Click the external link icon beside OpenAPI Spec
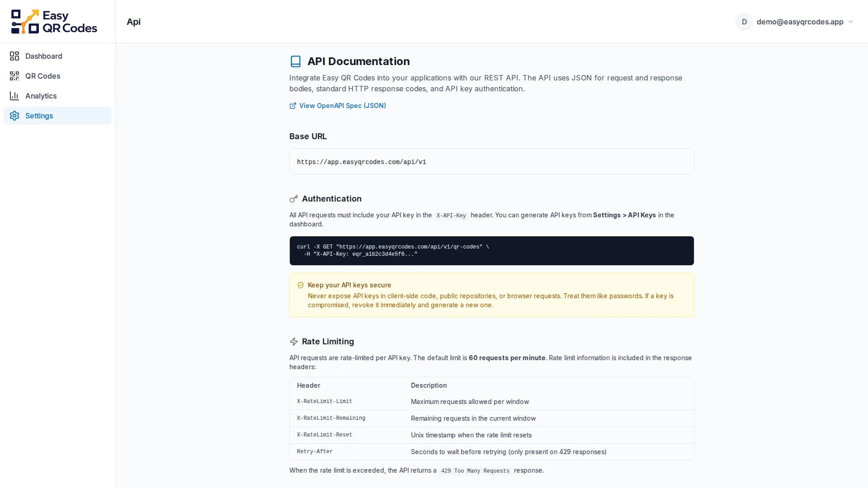Viewport: 868px width, 488px height. point(293,106)
